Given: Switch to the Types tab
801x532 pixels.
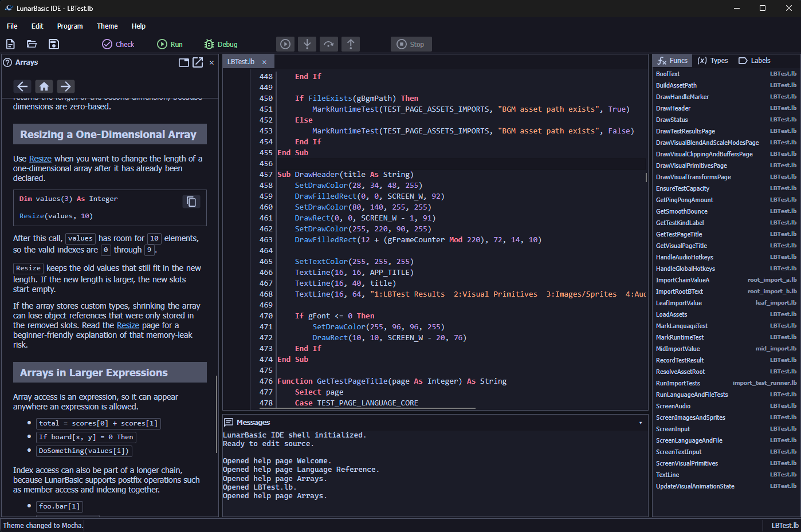Looking at the screenshot, I should [713, 60].
